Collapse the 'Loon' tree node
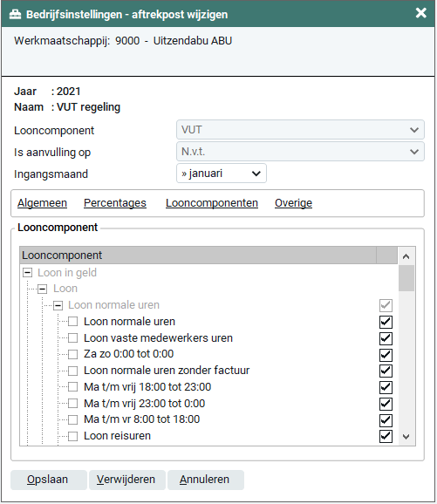The image size is (437, 504). [43, 289]
